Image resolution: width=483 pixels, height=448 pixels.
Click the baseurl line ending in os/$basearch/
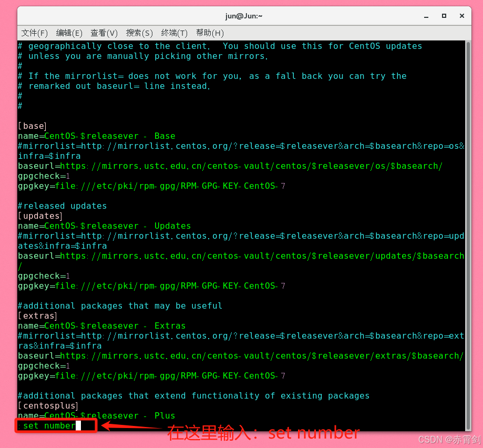tap(230, 166)
